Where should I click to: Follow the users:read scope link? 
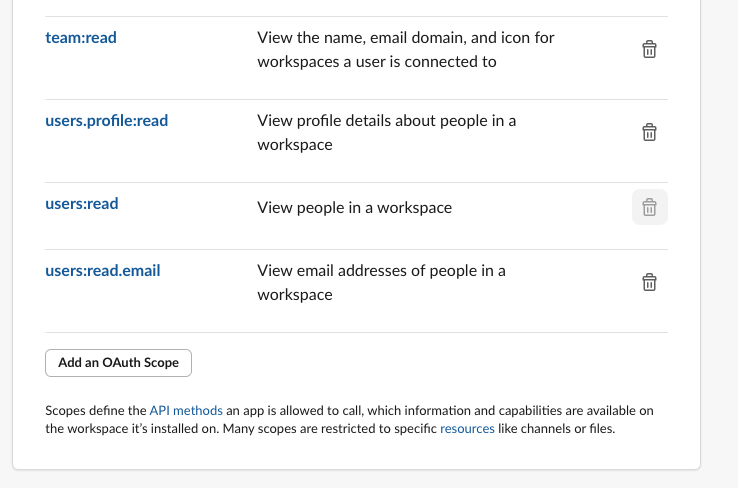click(81, 204)
